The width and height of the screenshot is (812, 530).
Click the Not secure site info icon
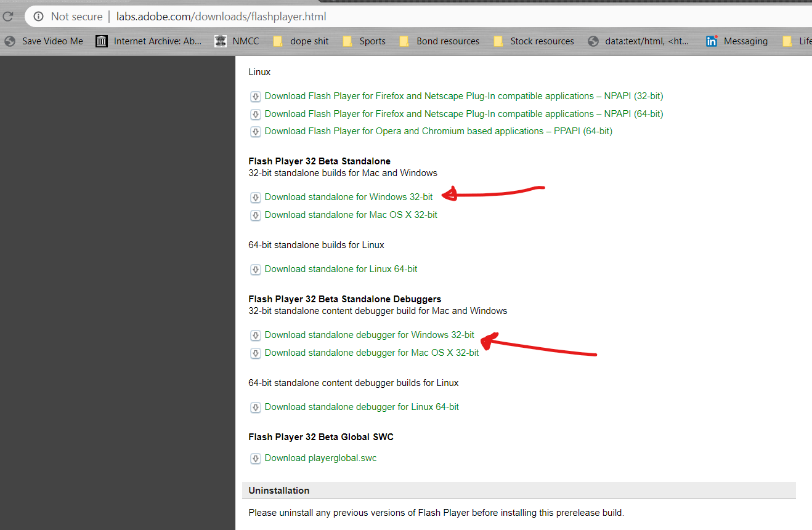[x=38, y=17]
